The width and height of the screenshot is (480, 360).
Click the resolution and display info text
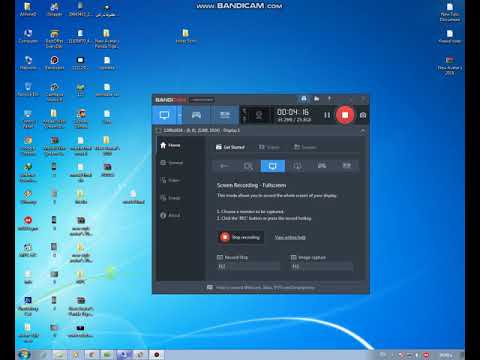coord(201,130)
